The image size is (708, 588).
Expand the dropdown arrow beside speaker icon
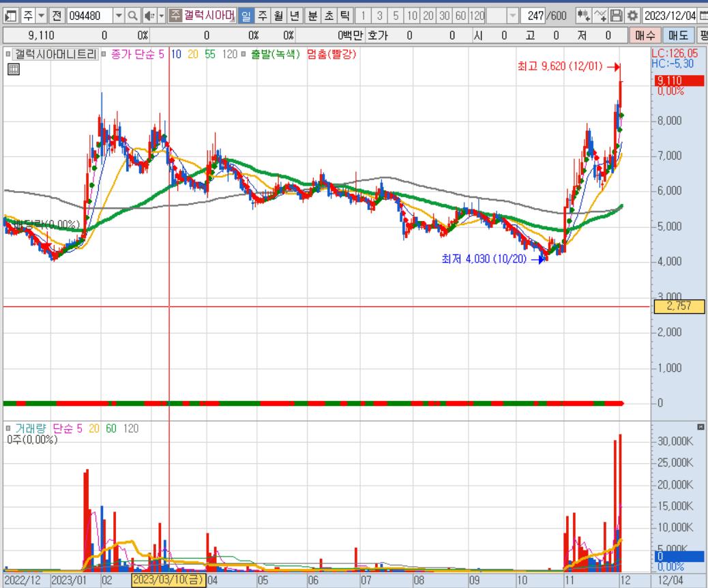pos(161,16)
